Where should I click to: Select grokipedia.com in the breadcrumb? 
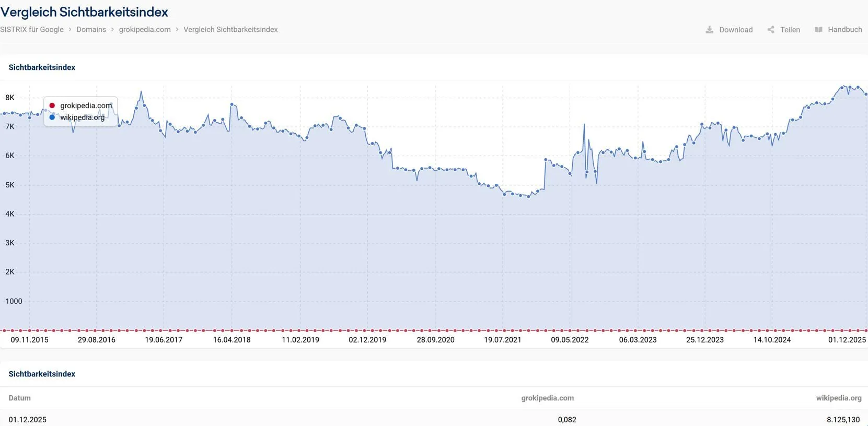[x=145, y=30]
